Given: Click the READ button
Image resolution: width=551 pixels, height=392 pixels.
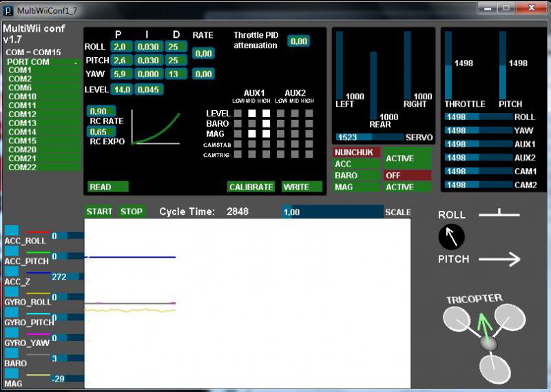Looking at the screenshot, I should 108,187.
